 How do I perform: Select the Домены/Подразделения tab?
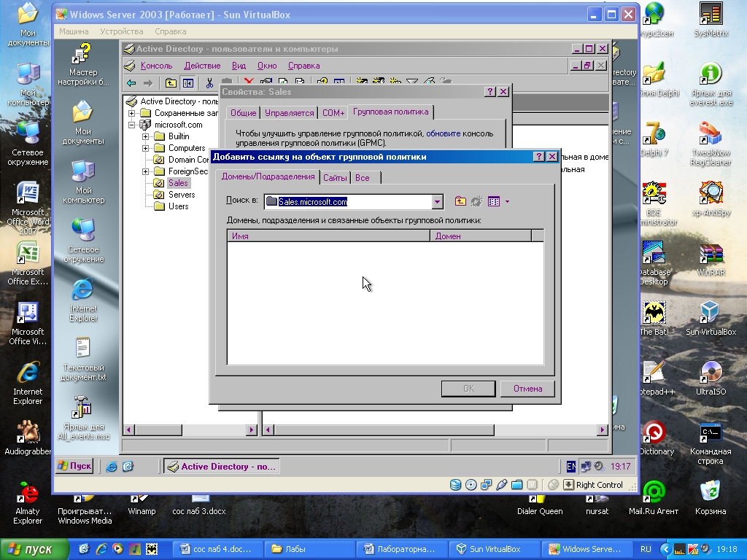268,176
